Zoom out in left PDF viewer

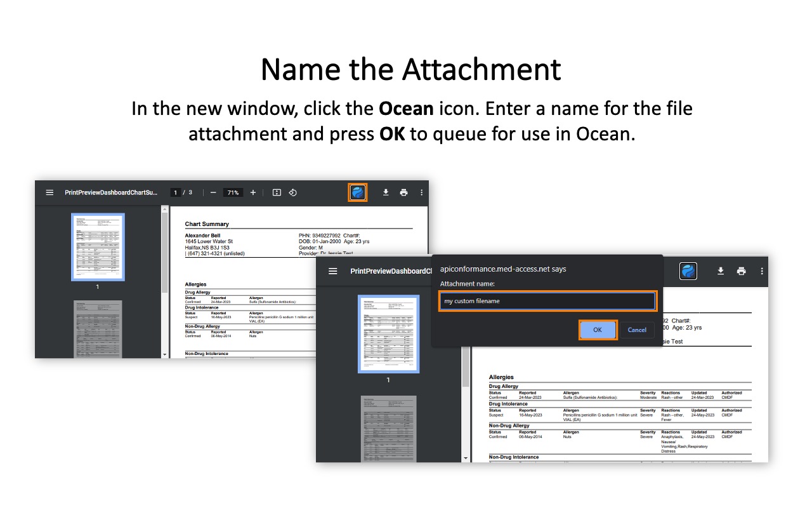pyautogui.click(x=213, y=192)
